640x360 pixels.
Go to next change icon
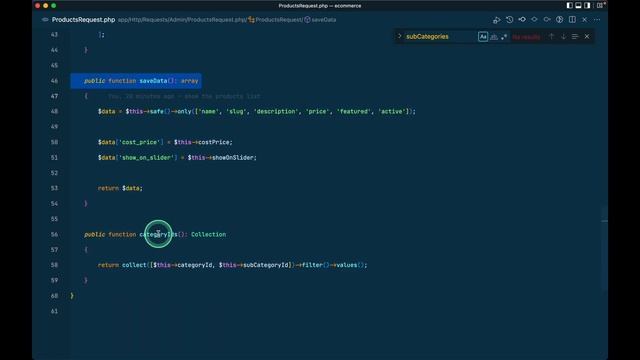pos(547,20)
